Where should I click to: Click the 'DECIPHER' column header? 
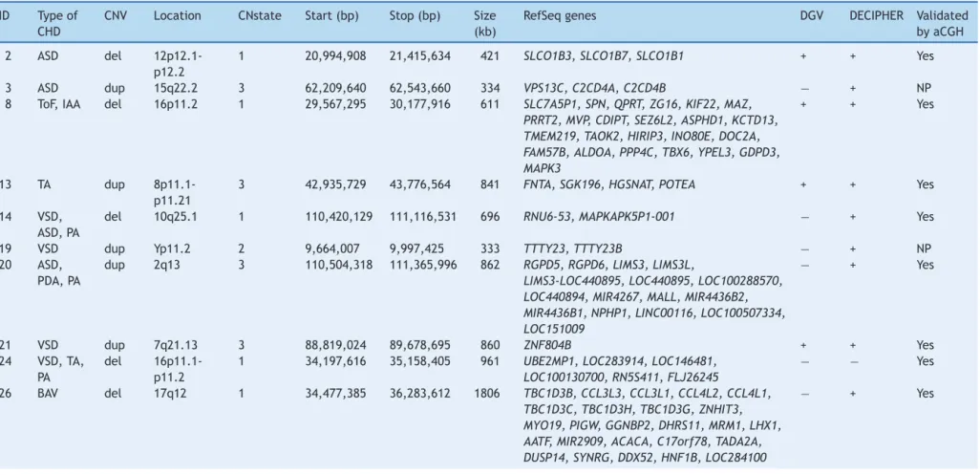876,16
